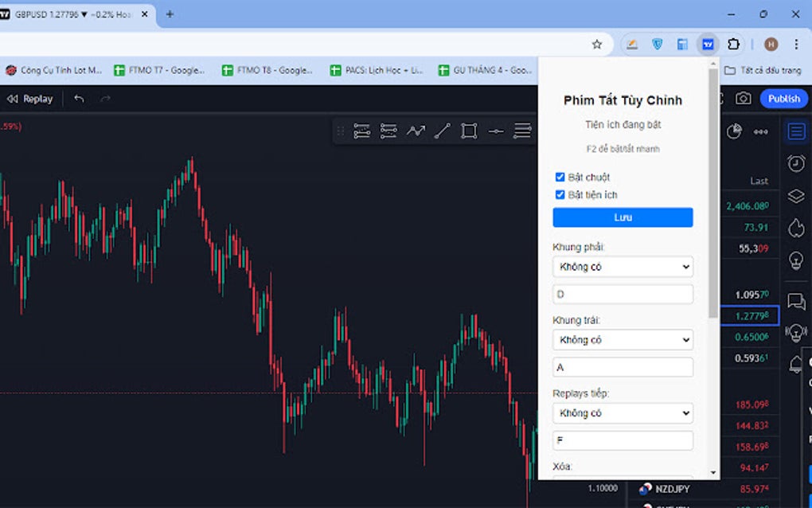Open Hotlists via the flame icon

(x=796, y=228)
